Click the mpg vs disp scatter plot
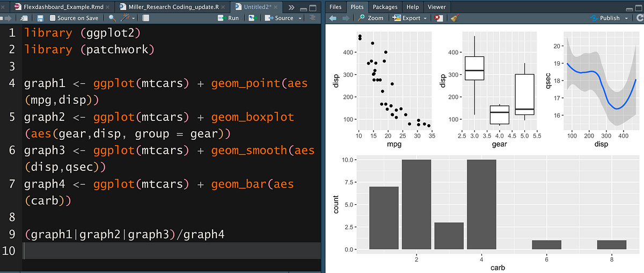644x273 pixels. (394, 81)
